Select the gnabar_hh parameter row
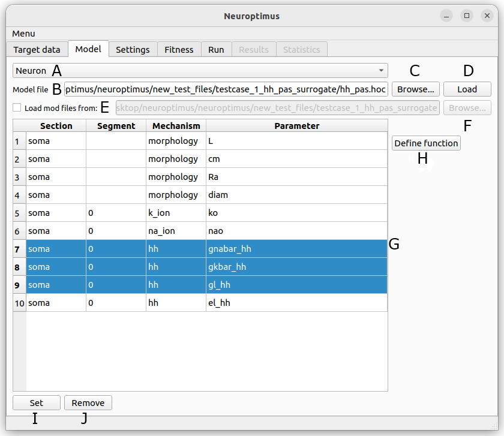 point(200,249)
